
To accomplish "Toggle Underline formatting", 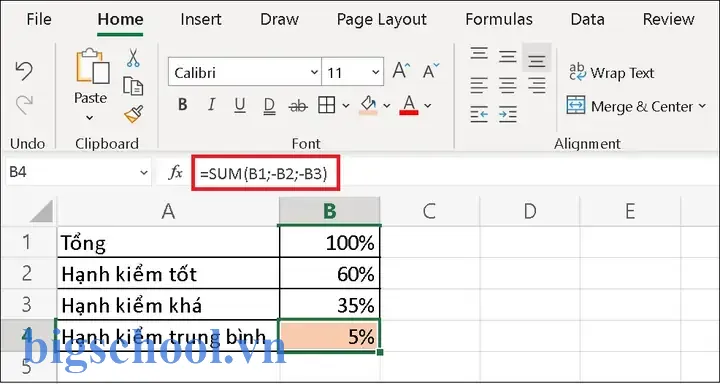I will (239, 106).
